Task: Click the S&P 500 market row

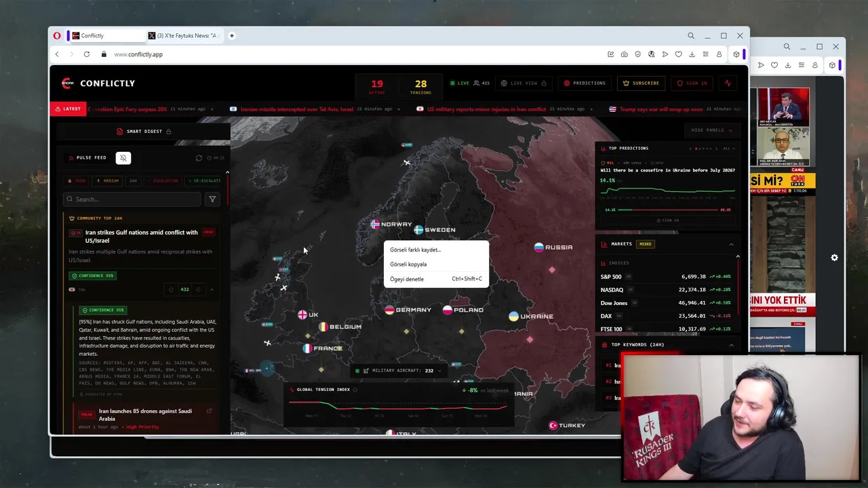Action: click(x=665, y=277)
